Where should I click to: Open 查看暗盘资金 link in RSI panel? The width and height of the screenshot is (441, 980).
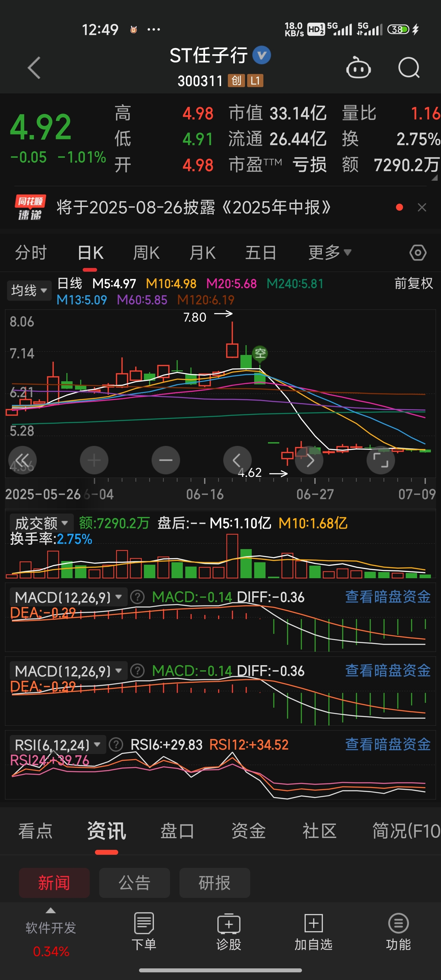pyautogui.click(x=388, y=744)
